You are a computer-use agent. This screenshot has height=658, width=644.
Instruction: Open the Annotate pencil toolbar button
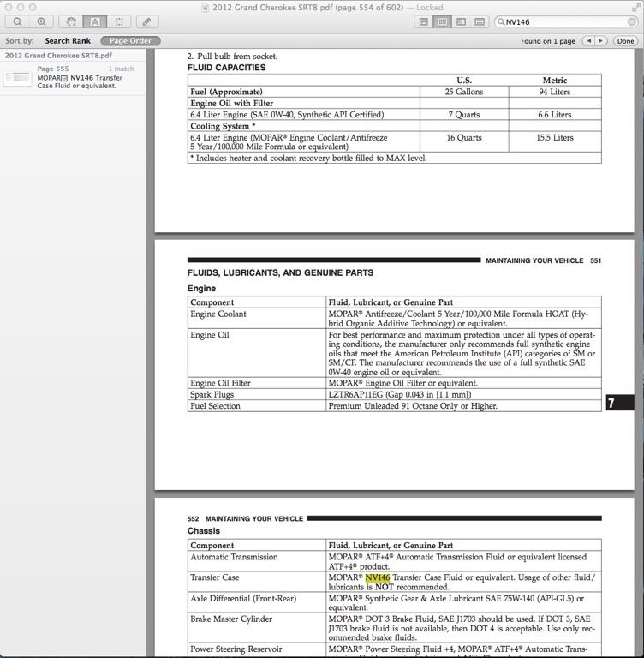point(147,21)
